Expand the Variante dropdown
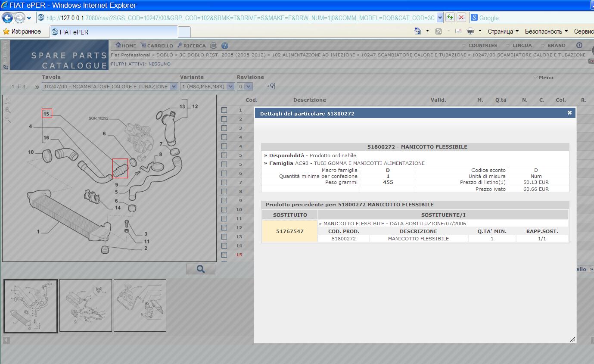594x364 pixels. [x=230, y=87]
